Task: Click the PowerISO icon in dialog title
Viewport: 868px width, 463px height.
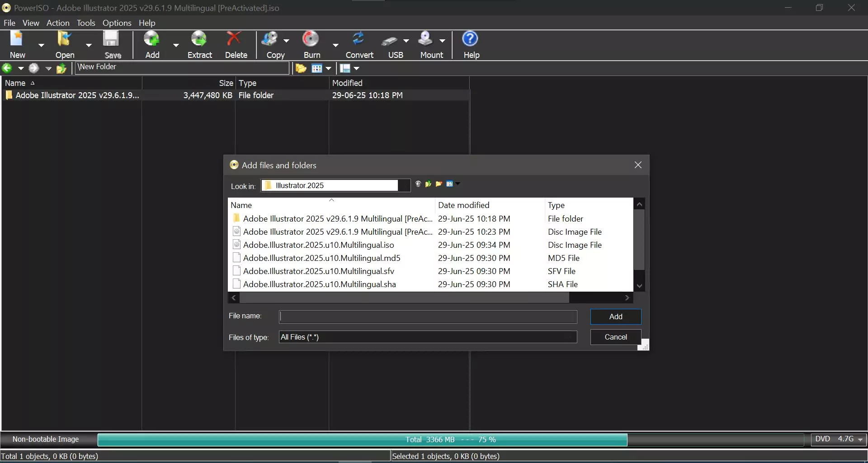Action: point(234,165)
